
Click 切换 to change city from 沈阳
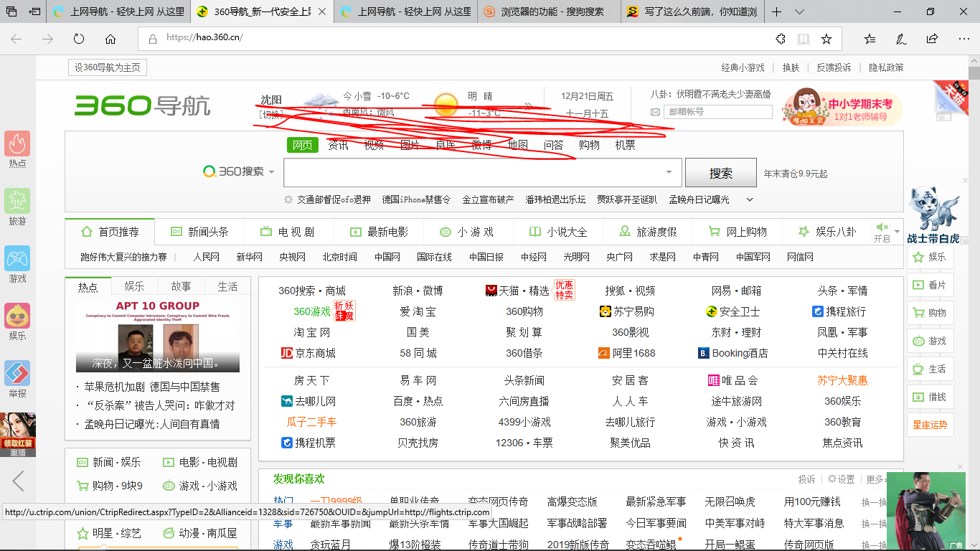(x=271, y=114)
